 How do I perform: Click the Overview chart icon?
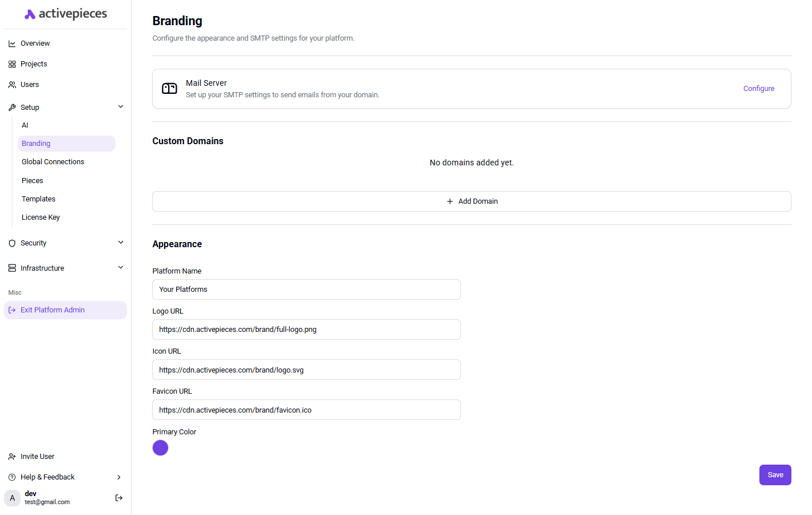(12, 43)
